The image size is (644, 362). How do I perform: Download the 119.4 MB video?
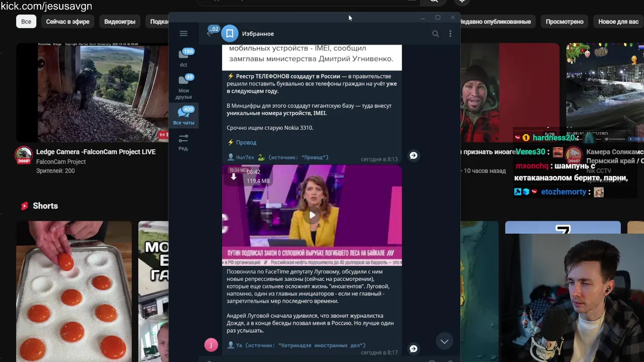[233, 176]
